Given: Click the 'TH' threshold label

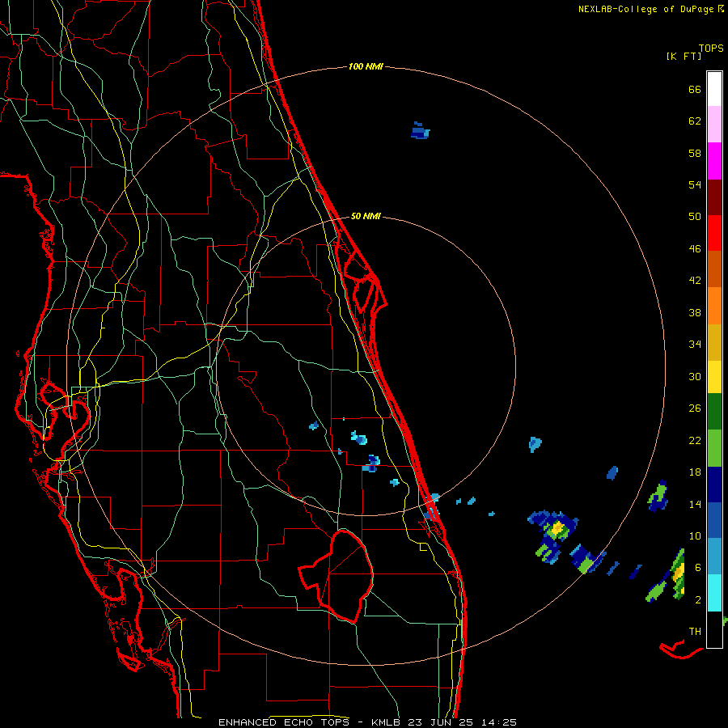Looking at the screenshot, I should click(695, 632).
